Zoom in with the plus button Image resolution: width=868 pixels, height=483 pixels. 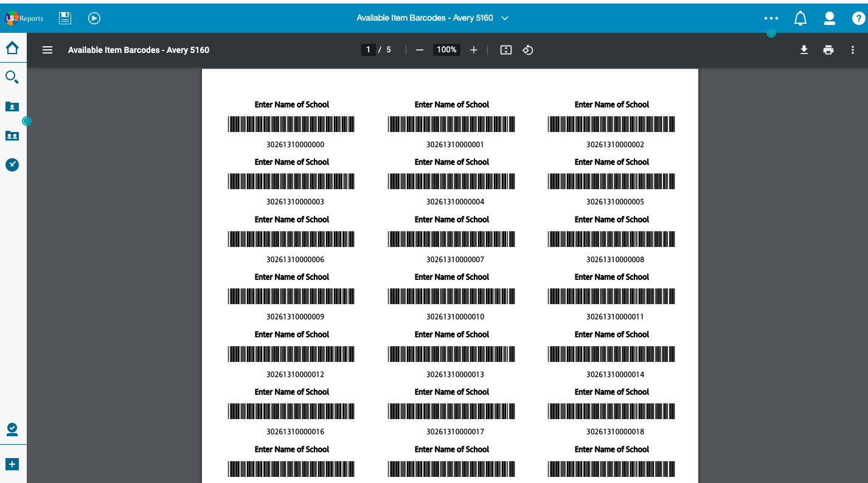point(474,50)
